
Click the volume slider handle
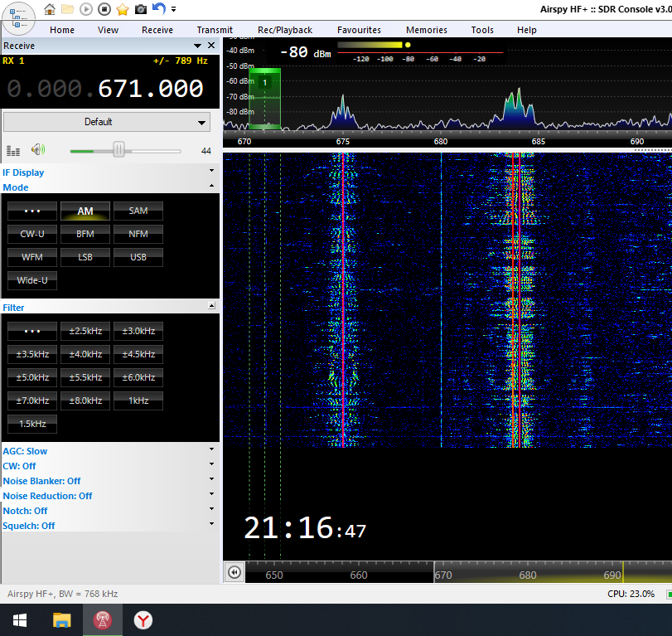[118, 150]
